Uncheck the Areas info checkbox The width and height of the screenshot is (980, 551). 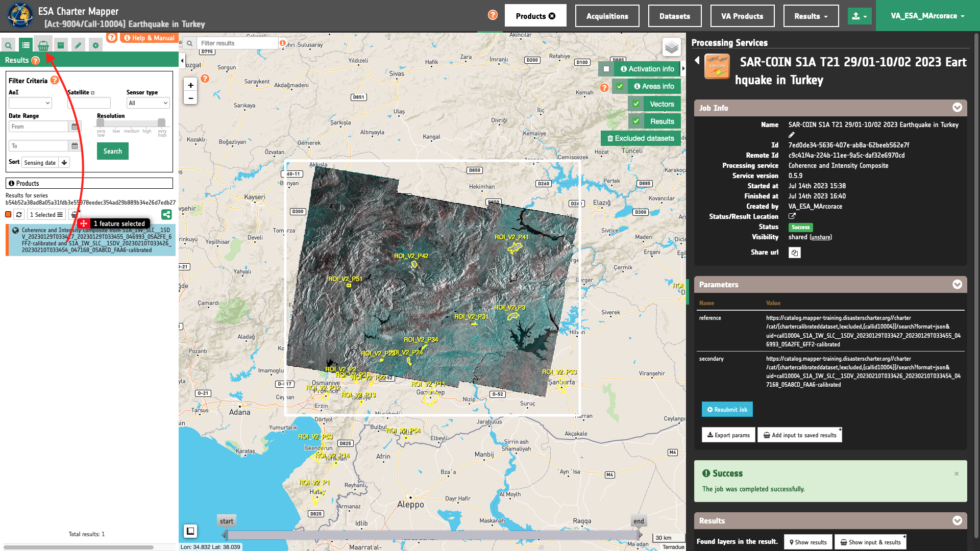(620, 86)
